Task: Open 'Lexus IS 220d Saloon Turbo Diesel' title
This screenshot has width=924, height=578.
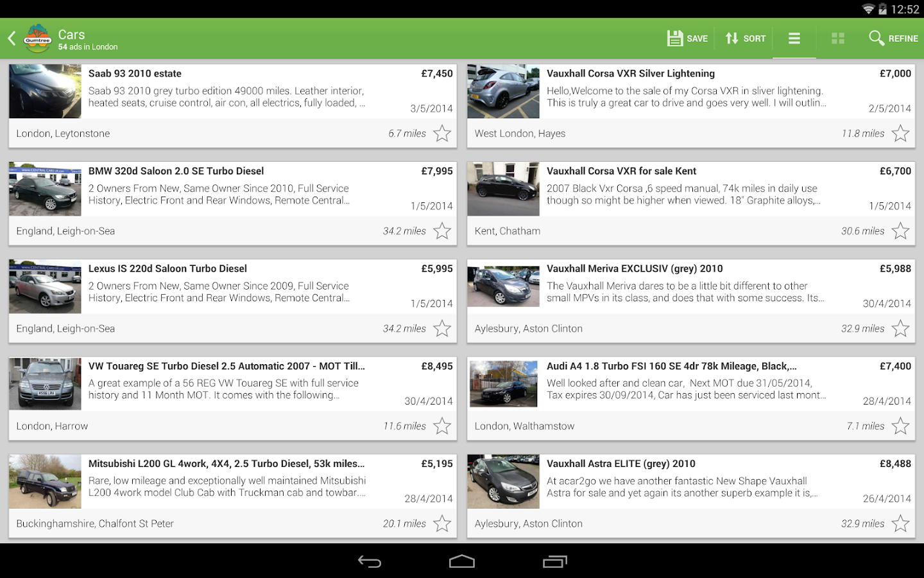Action: point(167,269)
